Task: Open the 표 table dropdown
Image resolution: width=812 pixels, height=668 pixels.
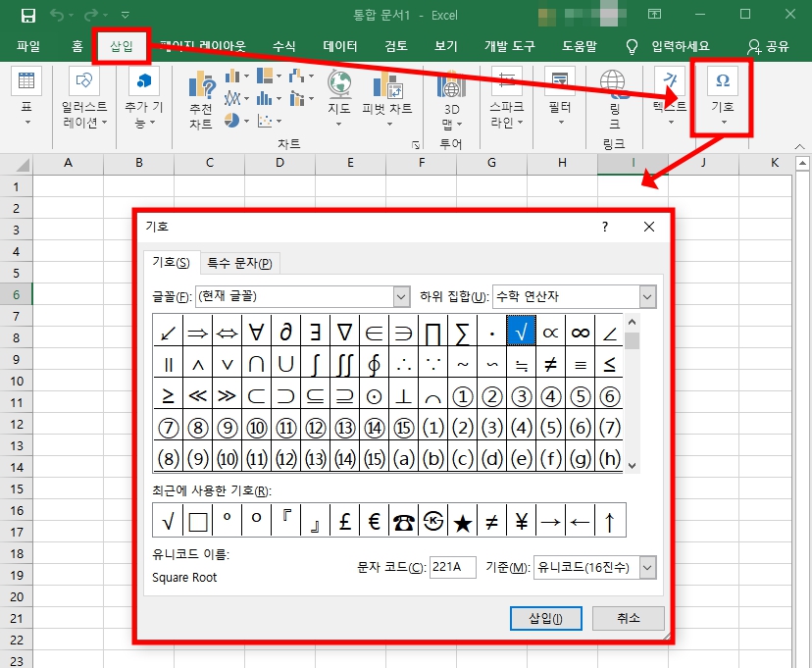Action: (26, 98)
